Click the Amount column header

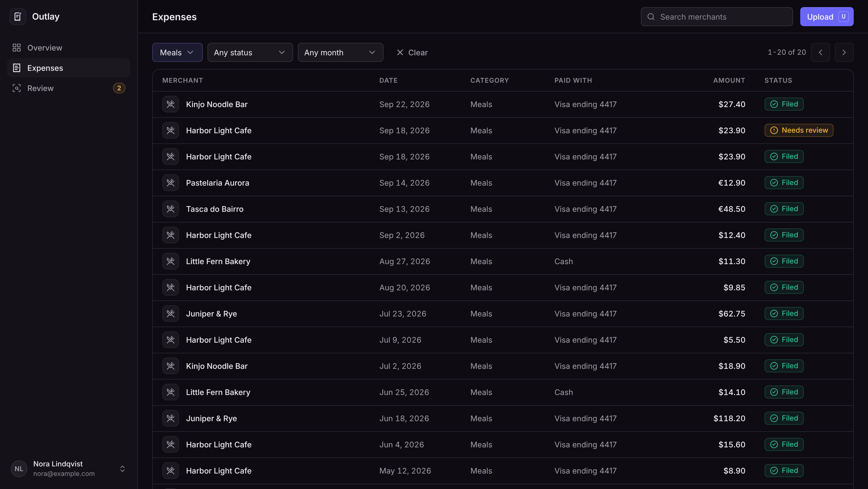tap(729, 80)
